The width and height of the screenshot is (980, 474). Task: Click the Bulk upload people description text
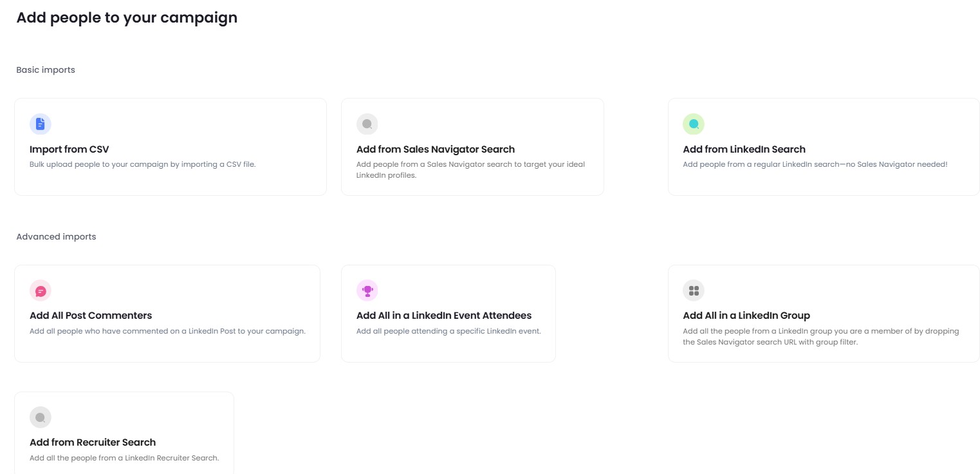point(143,164)
